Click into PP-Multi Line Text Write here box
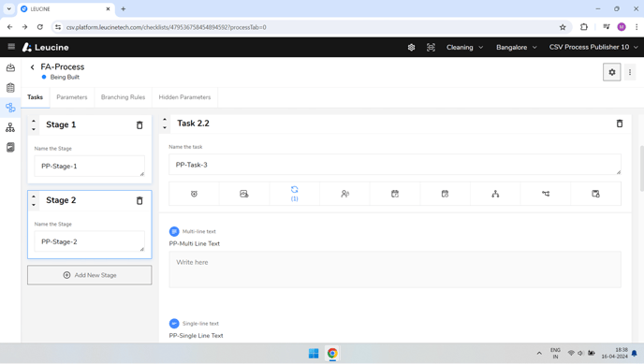The image size is (644, 364). tap(395, 269)
